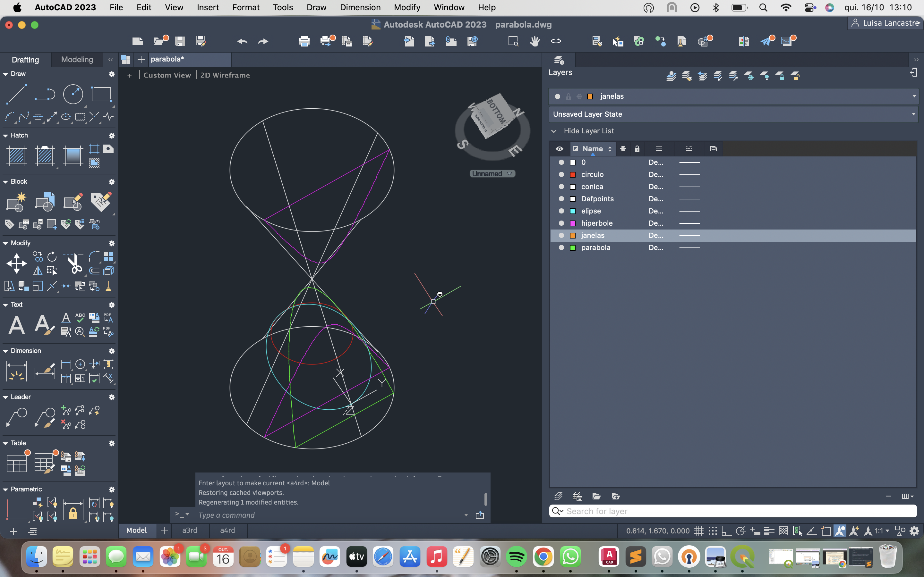Choose the Move tool in Modify panel
924x577 pixels.
(x=16, y=263)
